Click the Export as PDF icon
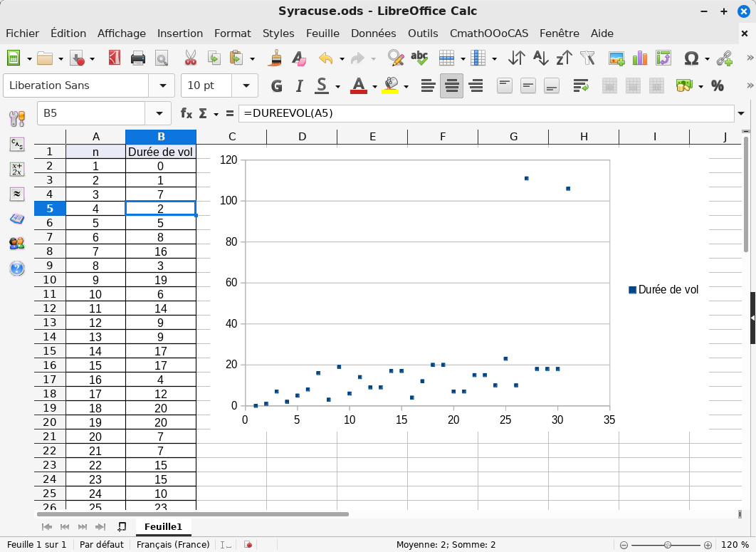Screen dimensions: 756x552 click(115, 58)
